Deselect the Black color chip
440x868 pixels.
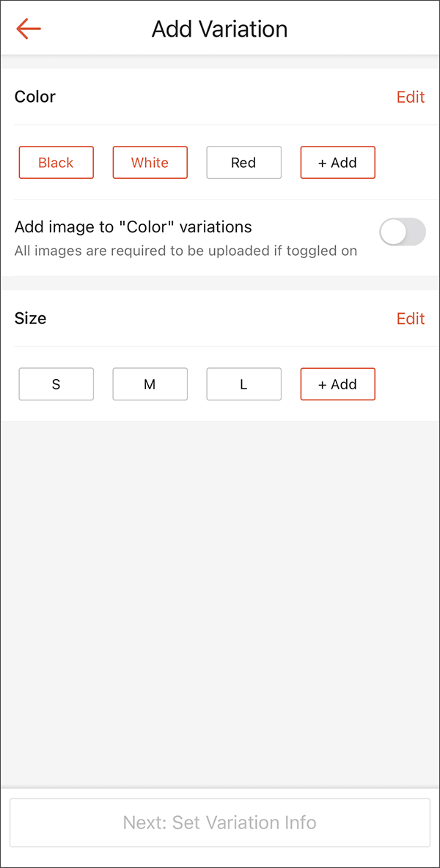(x=56, y=162)
